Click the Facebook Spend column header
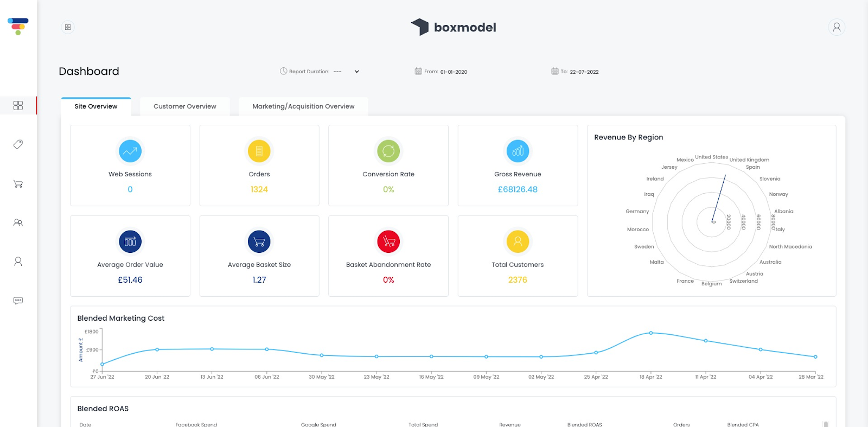This screenshot has height=427, width=868. coord(196,424)
